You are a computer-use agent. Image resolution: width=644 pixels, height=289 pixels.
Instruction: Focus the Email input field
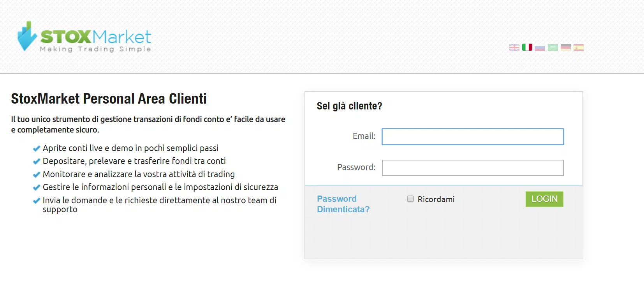click(x=473, y=137)
